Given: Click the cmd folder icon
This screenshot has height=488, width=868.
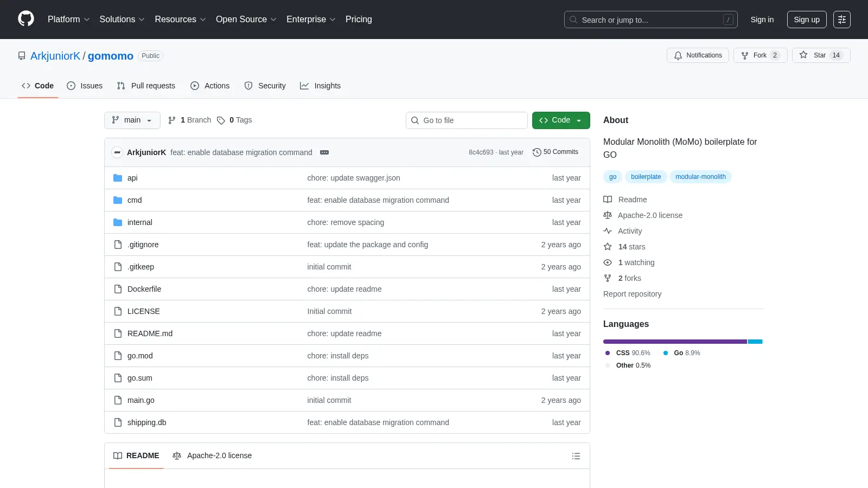Looking at the screenshot, I should (x=118, y=200).
